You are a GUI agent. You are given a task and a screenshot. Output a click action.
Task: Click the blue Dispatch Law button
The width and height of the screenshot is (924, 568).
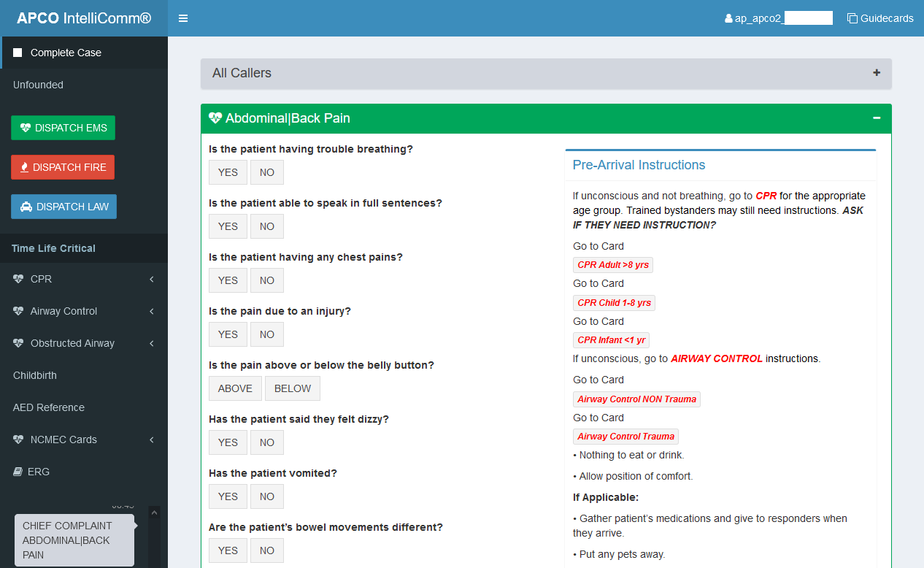click(x=64, y=207)
